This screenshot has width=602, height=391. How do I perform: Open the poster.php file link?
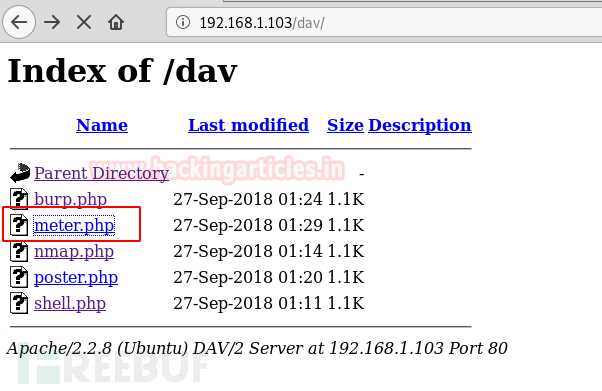76,277
